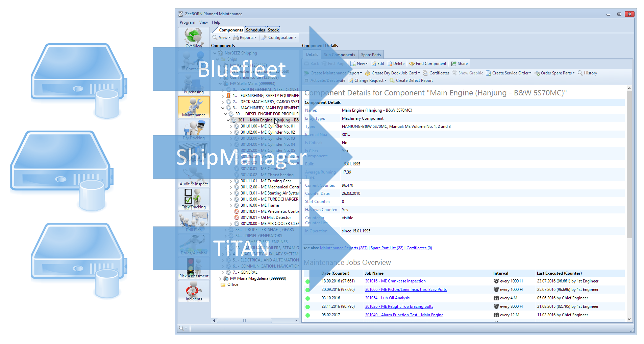644x344 pixels.
Task: Click the Delete component toolbar button
Action: click(396, 64)
